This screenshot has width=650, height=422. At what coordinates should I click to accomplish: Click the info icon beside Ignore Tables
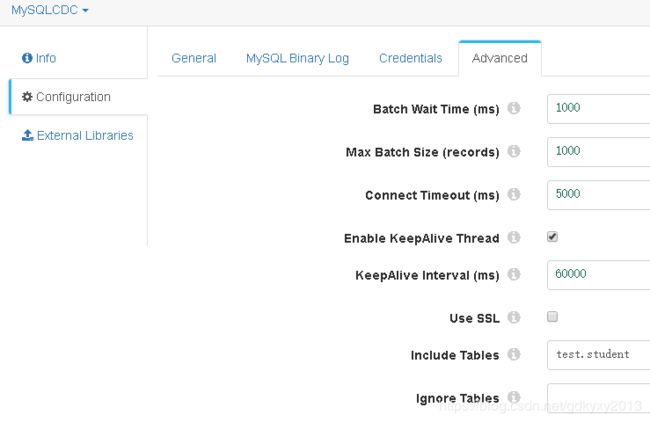[514, 397]
